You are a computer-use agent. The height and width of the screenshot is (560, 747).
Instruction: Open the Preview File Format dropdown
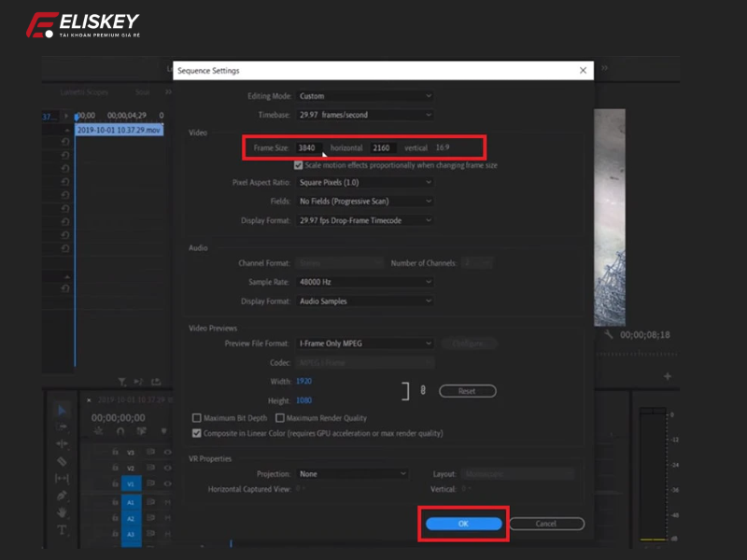click(x=364, y=343)
